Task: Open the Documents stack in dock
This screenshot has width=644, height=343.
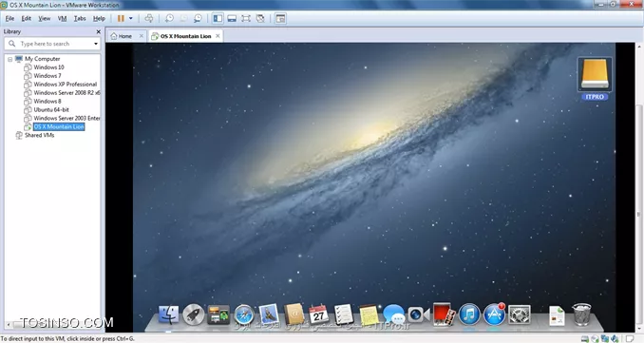Action: [x=557, y=315]
